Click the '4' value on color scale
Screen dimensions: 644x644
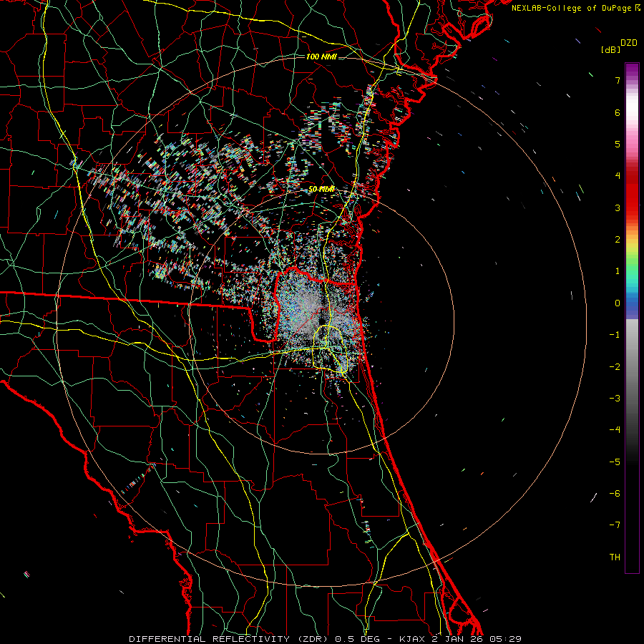[x=618, y=176]
